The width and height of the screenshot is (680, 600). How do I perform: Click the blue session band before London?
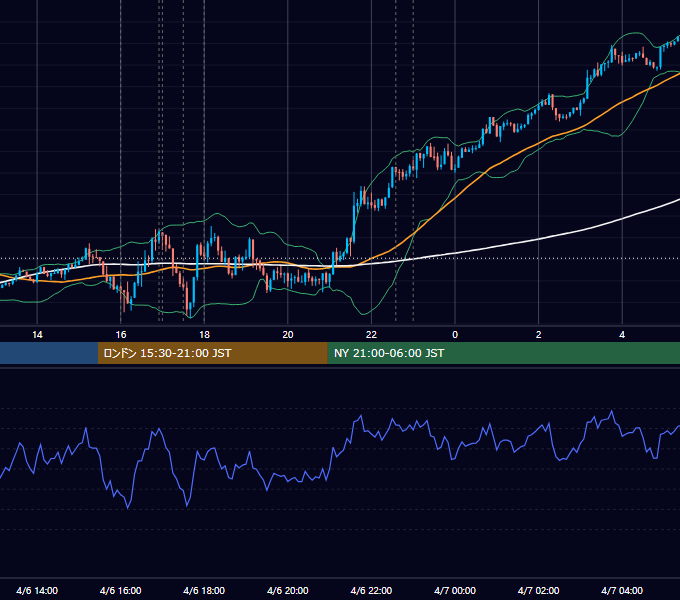[49, 353]
